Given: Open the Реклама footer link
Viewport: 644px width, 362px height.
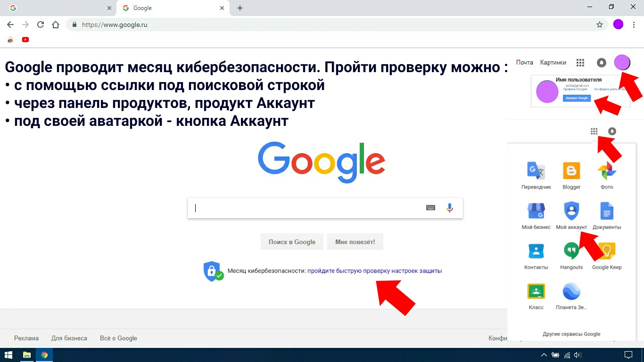Looking at the screenshot, I should [26, 338].
